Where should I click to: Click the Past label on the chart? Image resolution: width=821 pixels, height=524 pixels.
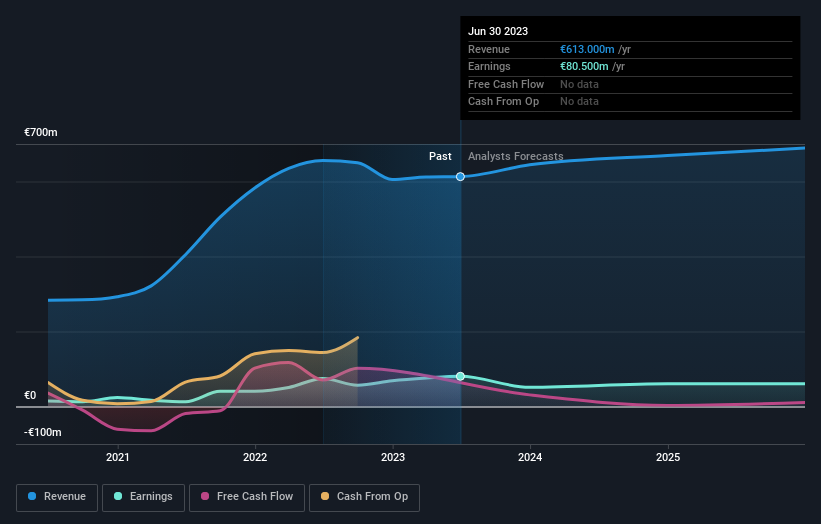[x=440, y=157]
